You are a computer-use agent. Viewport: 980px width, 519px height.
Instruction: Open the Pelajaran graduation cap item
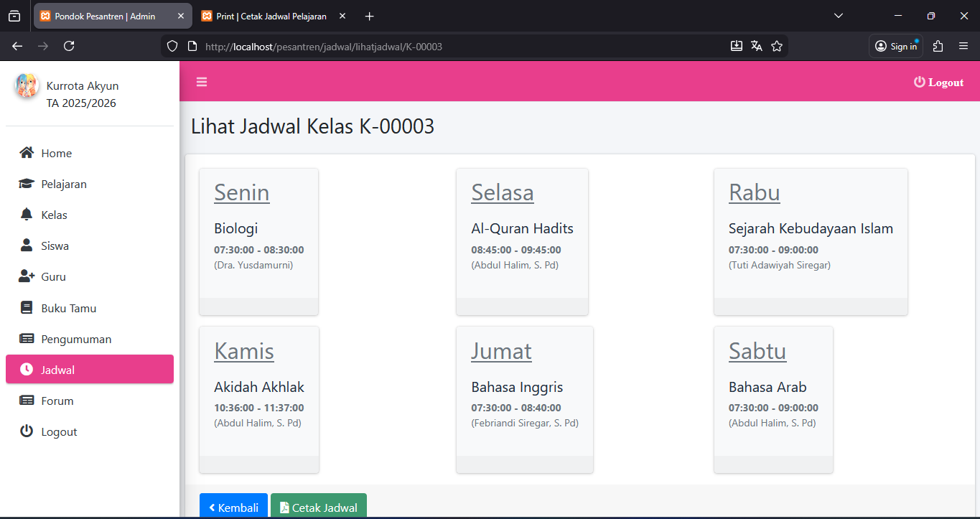pos(63,184)
